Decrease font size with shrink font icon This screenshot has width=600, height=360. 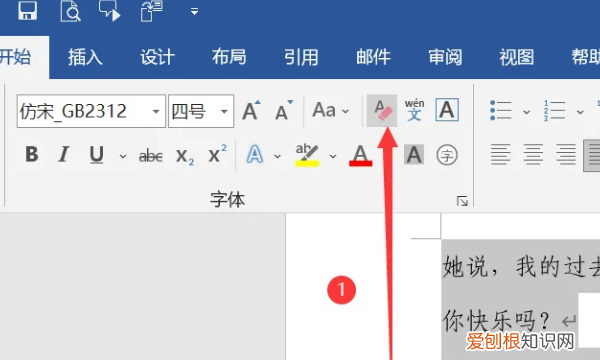284,111
